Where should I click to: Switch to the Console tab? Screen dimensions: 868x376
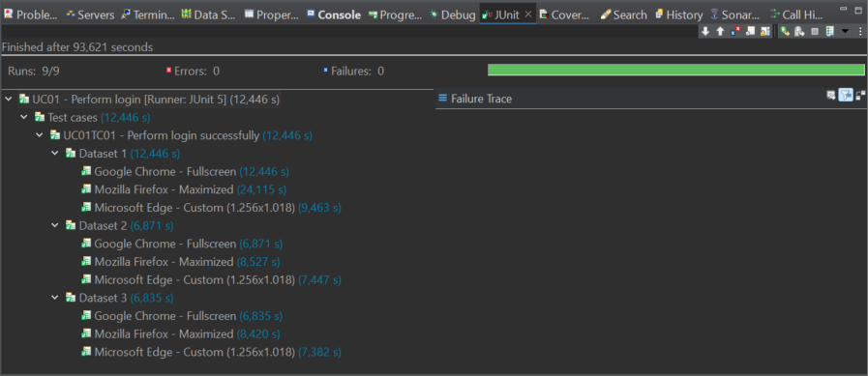[334, 14]
